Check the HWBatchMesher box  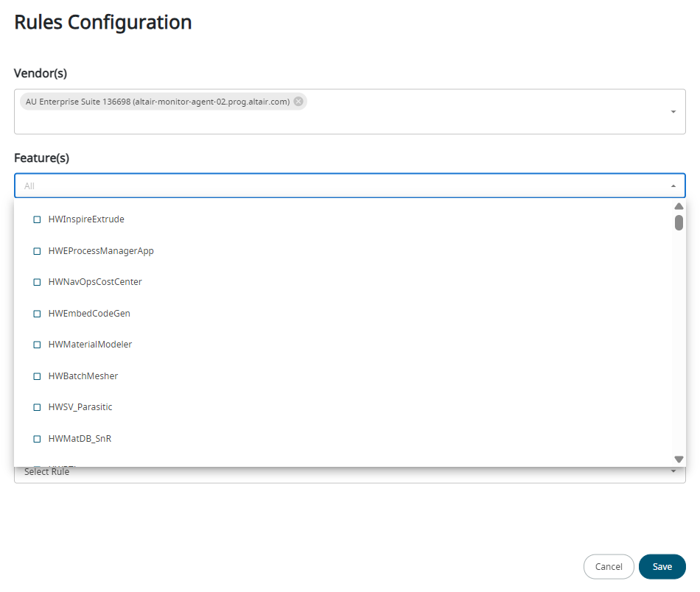click(37, 376)
